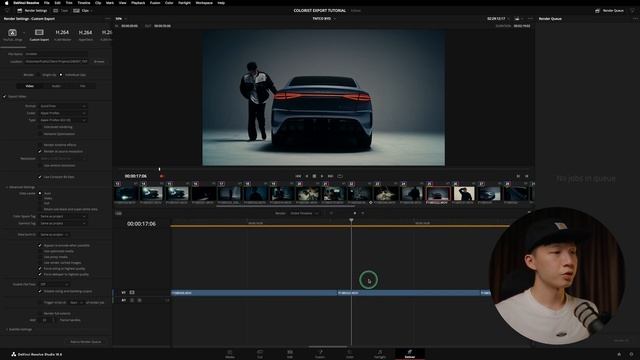Toggle Use Constant Bit Rate checkbox
The image size is (640, 360).
tap(40, 177)
